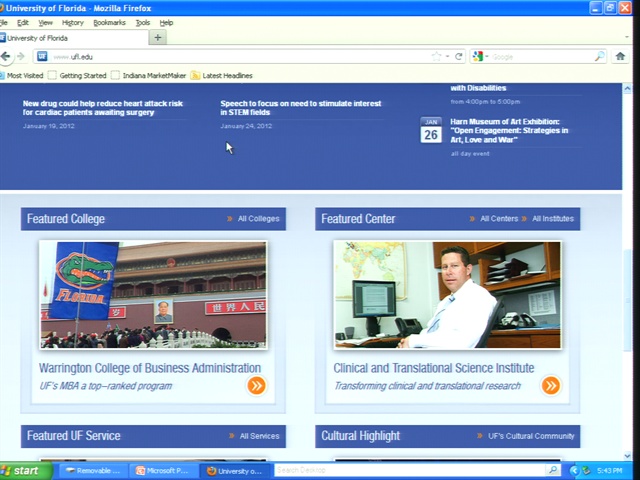The width and height of the screenshot is (640, 480).
Task: Open the Edit menu
Action: tap(23, 23)
